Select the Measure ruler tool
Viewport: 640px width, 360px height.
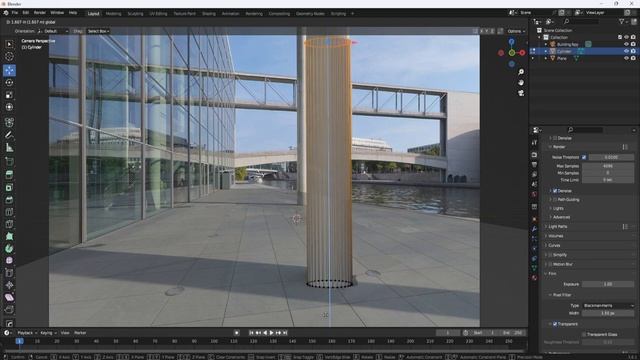(9, 148)
